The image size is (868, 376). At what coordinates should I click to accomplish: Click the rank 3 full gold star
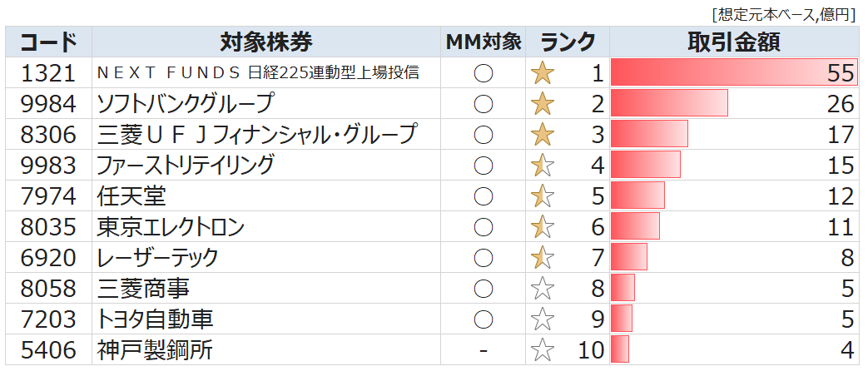click(543, 135)
